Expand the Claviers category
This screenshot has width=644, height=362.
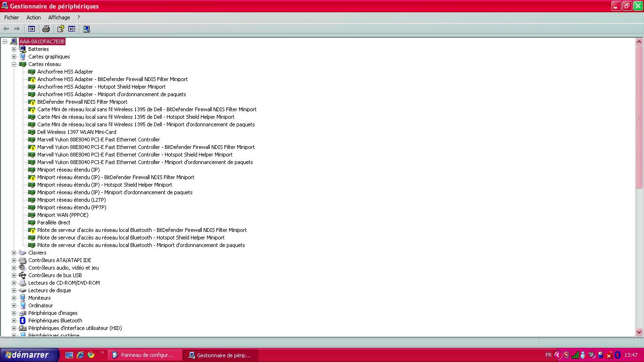[x=14, y=253]
